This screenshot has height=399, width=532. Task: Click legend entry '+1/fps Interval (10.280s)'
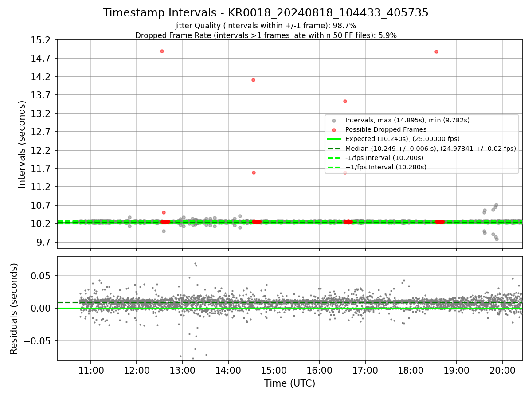(x=386, y=167)
